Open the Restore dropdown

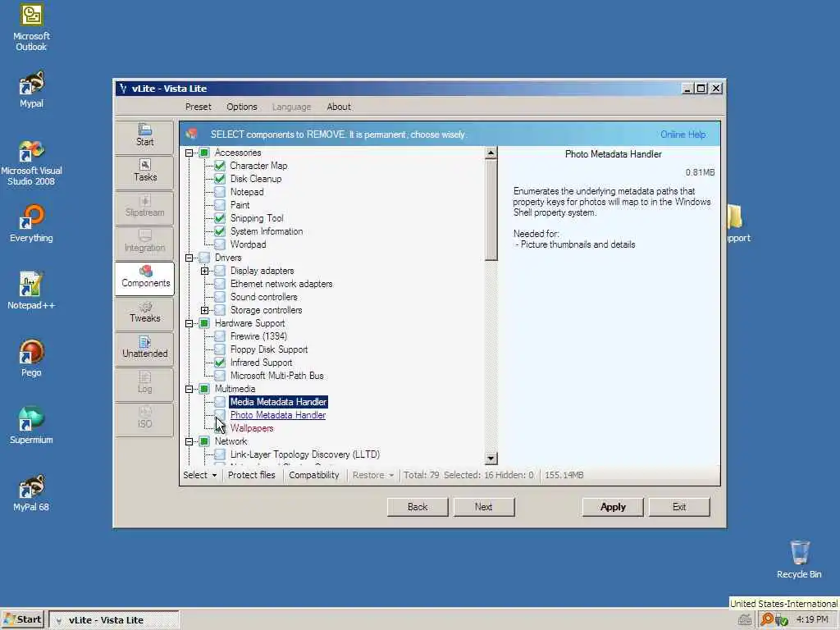pos(373,475)
